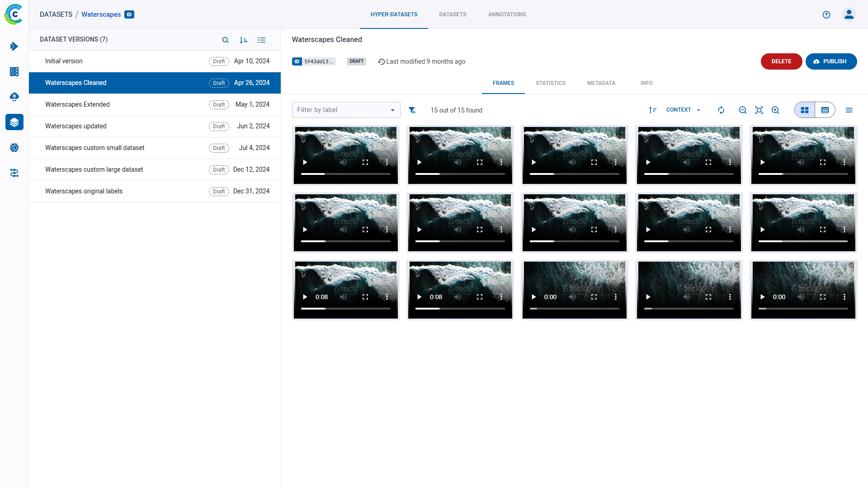Click the sort versions icon
868x488 pixels.
tap(243, 40)
